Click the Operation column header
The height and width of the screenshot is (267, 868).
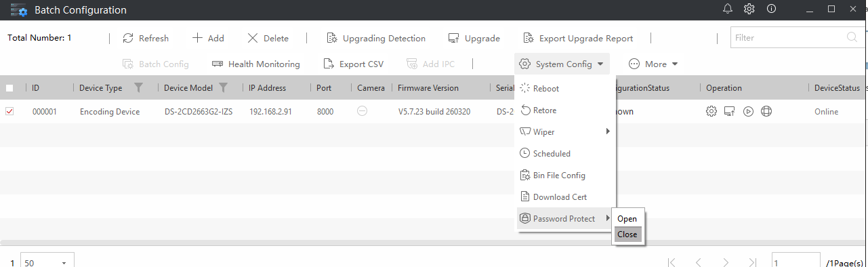point(724,87)
